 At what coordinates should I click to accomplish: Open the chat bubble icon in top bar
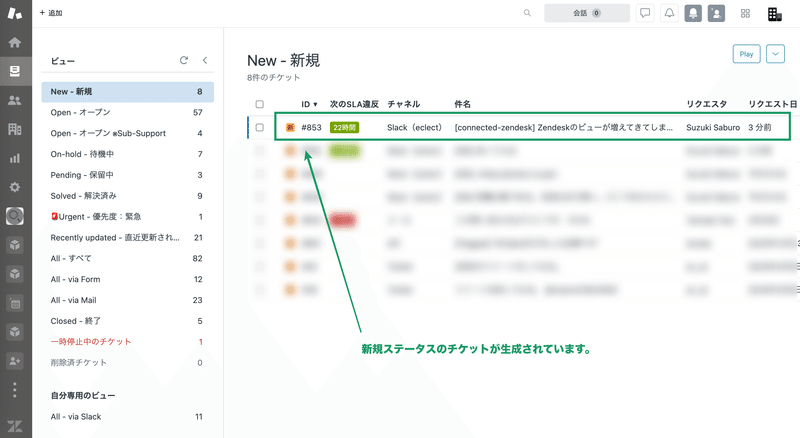click(645, 13)
